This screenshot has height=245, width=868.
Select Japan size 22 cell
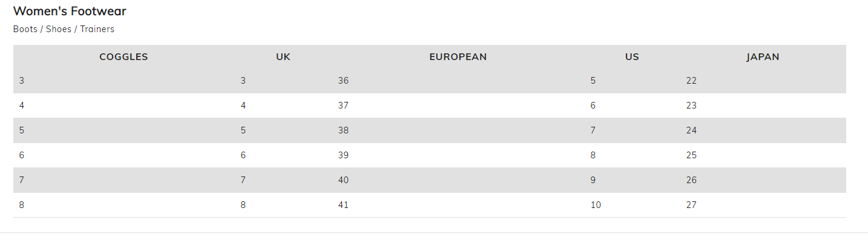(691, 81)
